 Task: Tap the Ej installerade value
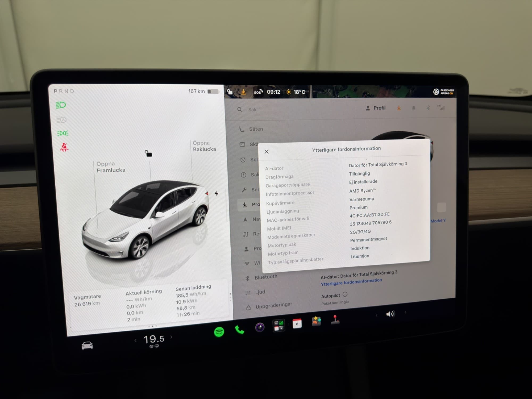pos(363,182)
